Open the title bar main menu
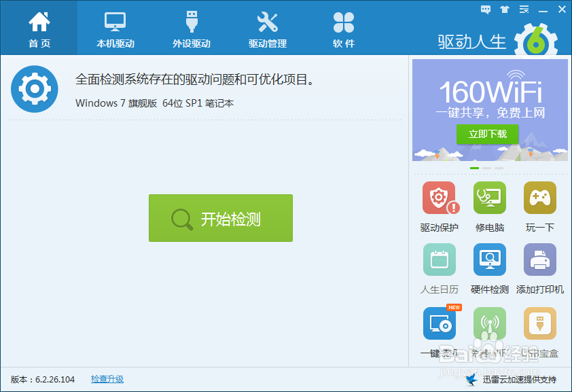The height and width of the screenshot is (392, 572). point(522,10)
